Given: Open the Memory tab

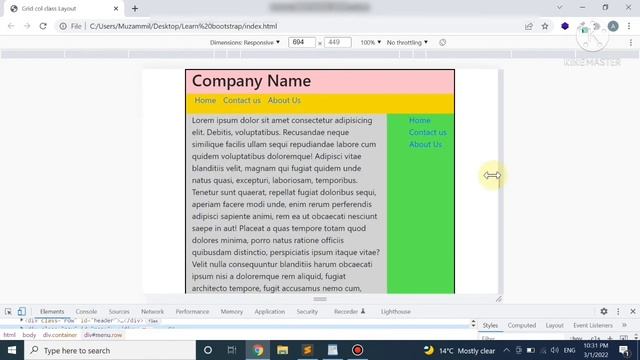Looking at the screenshot, I should click(231, 311).
